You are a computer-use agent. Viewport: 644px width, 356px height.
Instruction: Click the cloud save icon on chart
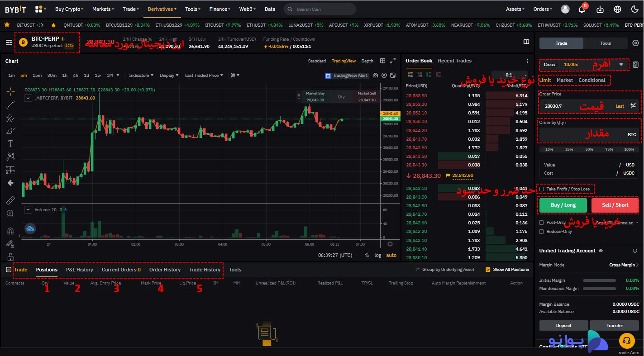30,228
